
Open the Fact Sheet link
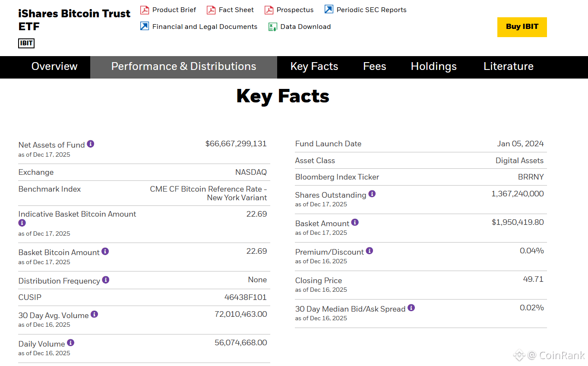coord(236,10)
